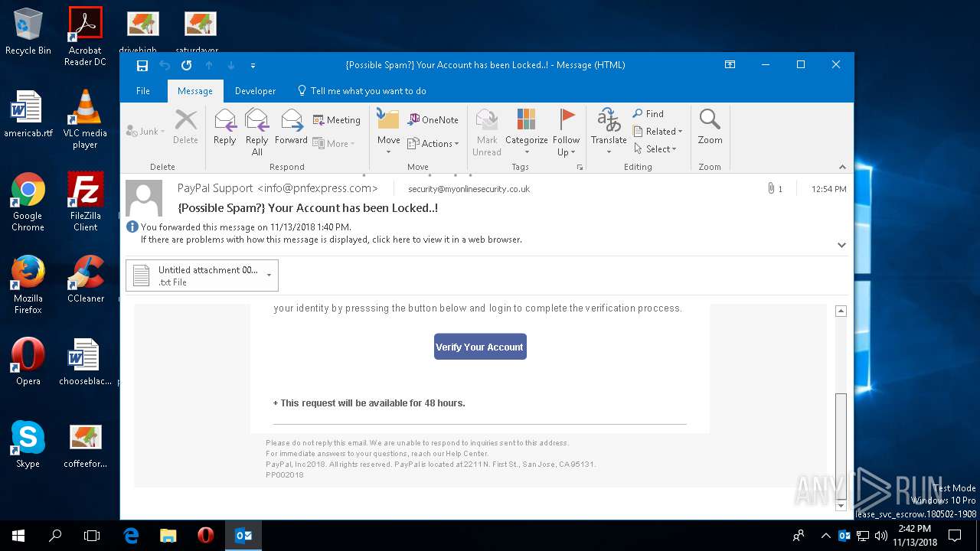Show hidden system tray icons
Viewport: 980px width, 551px height.
(825, 536)
